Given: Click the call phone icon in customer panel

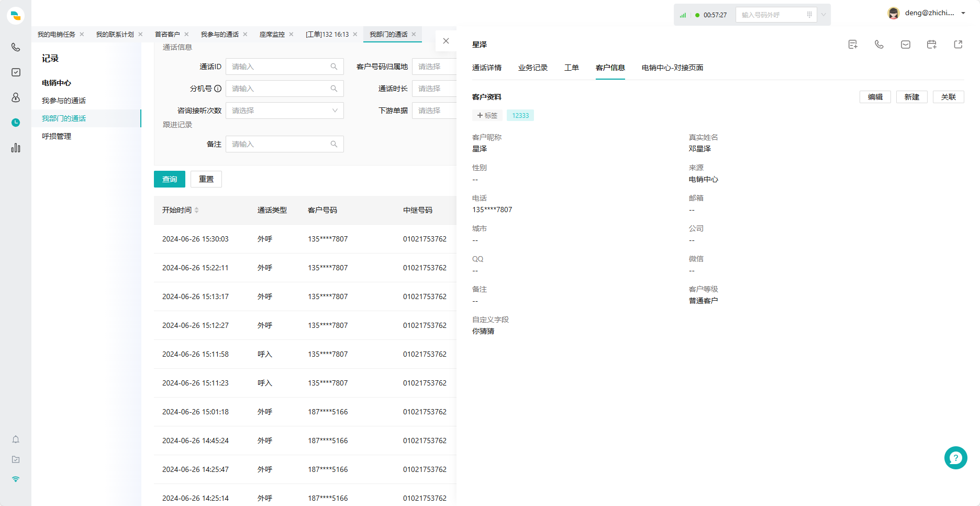Looking at the screenshot, I should [879, 45].
